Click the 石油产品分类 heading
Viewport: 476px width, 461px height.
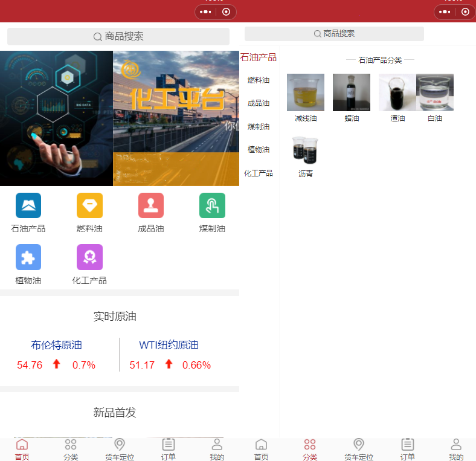click(x=380, y=60)
